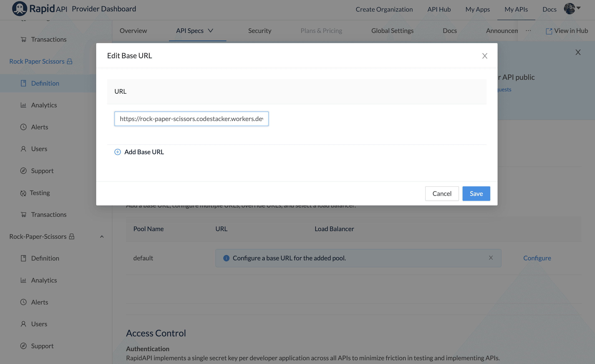Open Testing in the sidebar
Viewport: 595px width, 364px height.
point(40,193)
